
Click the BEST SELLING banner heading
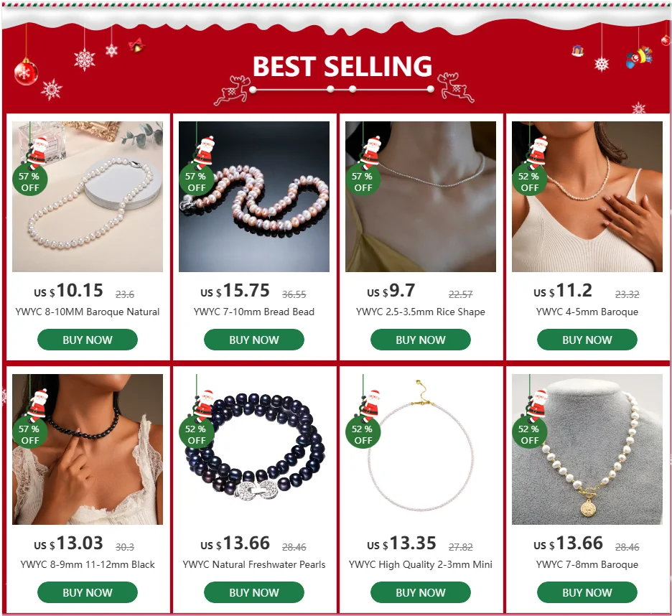(342, 66)
